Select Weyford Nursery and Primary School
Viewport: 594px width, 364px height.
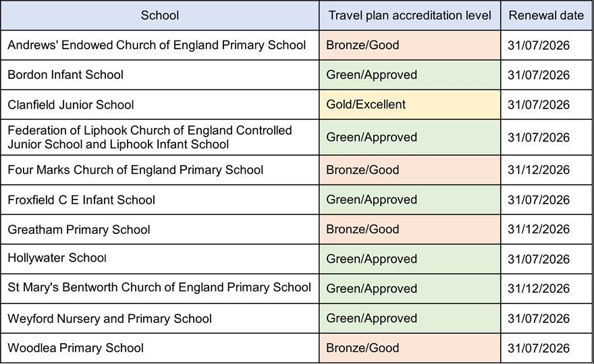[x=109, y=318]
